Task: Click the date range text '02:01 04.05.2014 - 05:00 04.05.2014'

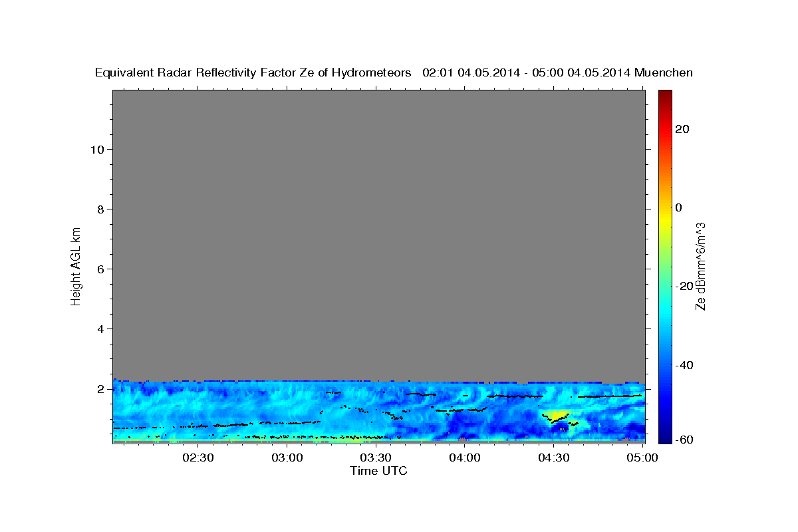Action: coord(527,72)
